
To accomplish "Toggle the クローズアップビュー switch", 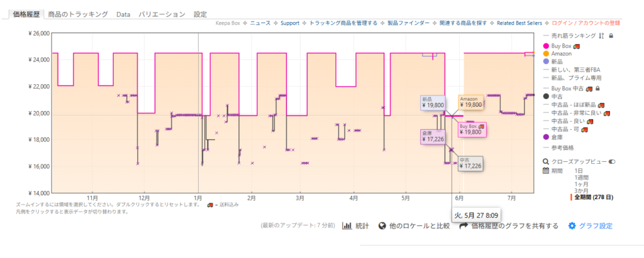I will click(x=611, y=161).
